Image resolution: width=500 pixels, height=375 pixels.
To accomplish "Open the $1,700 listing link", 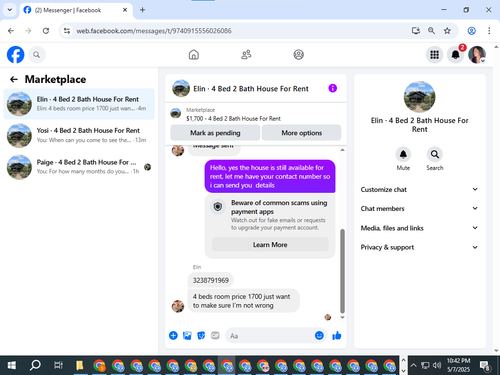I will 233,118.
